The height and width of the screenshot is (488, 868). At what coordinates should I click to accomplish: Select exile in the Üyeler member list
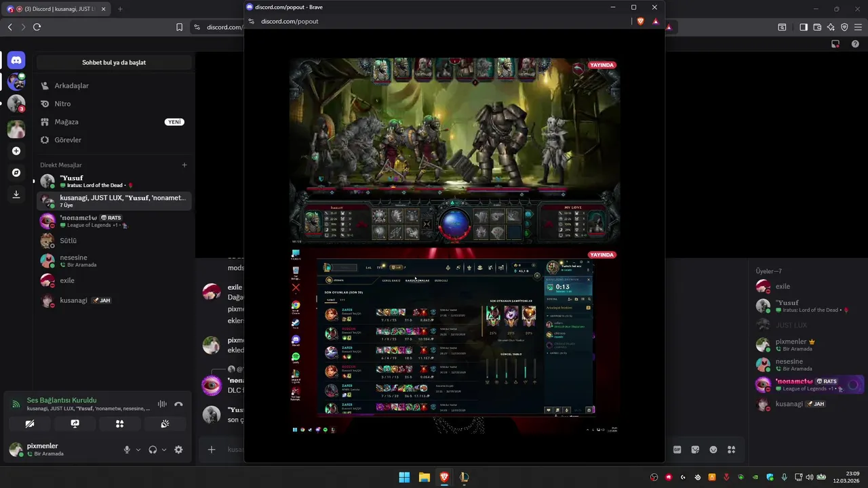coord(809,286)
